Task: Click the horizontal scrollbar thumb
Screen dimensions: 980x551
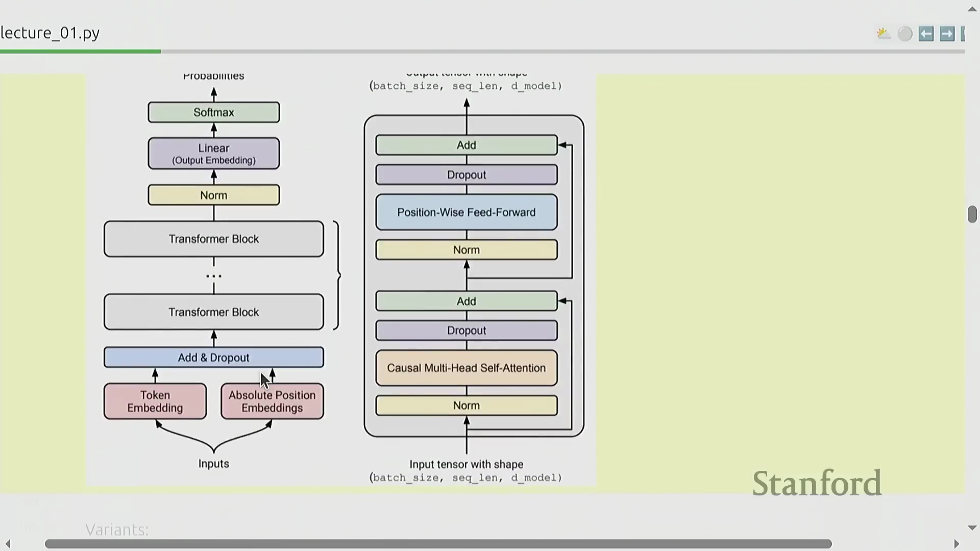Action: [x=438, y=544]
